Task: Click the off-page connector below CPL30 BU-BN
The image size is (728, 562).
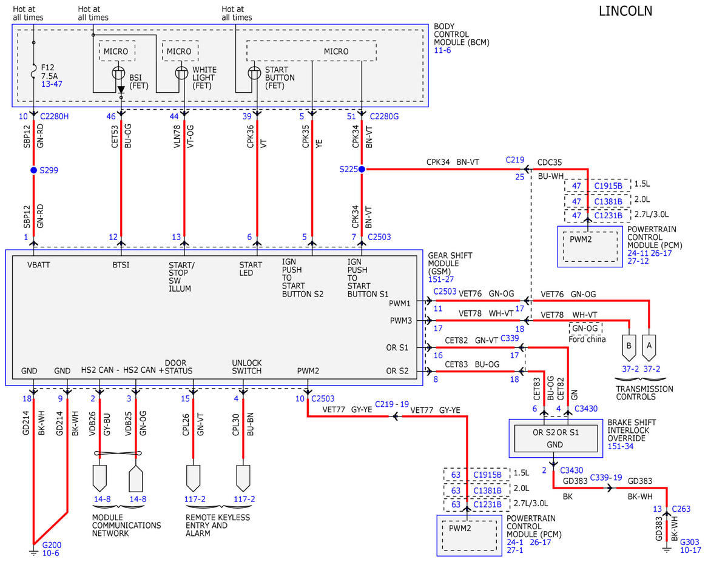Action: [243, 477]
